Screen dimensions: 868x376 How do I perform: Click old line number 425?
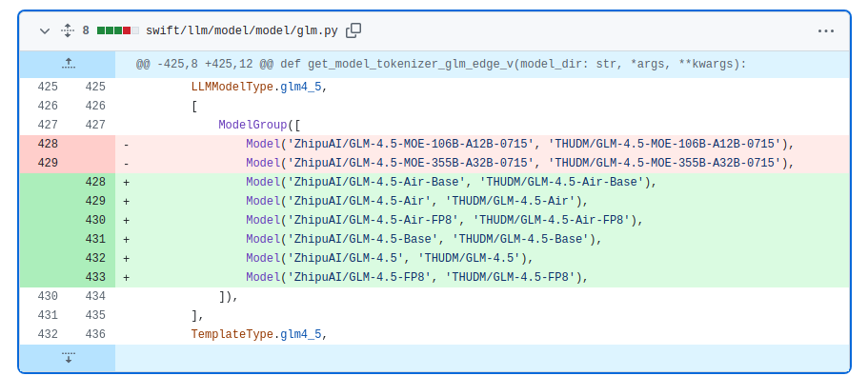[48, 87]
